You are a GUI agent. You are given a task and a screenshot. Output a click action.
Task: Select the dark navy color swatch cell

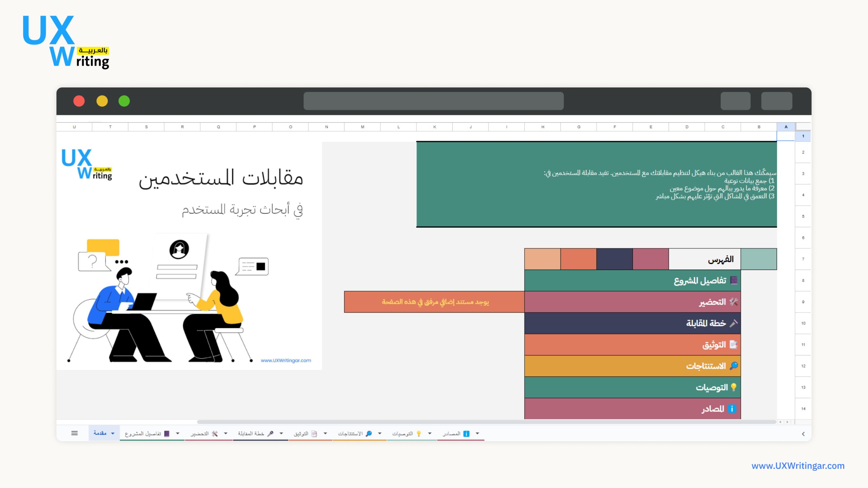coord(614,259)
